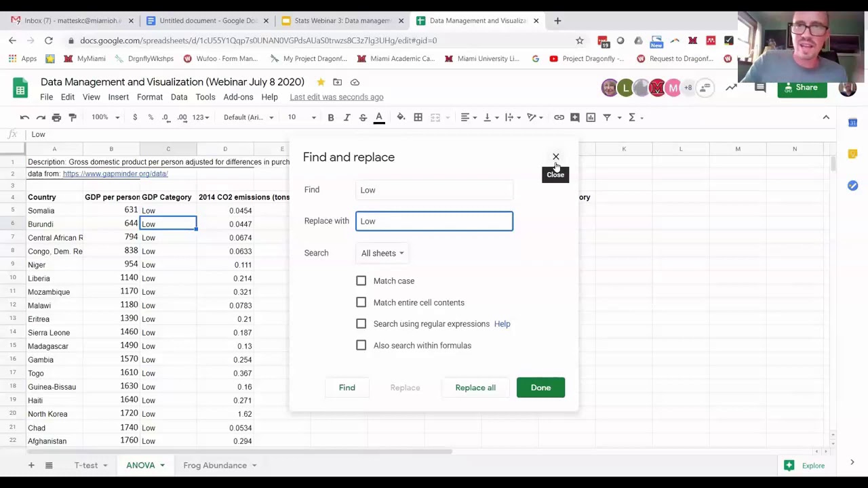Toggle Bold formatting
The width and height of the screenshot is (868, 488).
[x=330, y=117]
